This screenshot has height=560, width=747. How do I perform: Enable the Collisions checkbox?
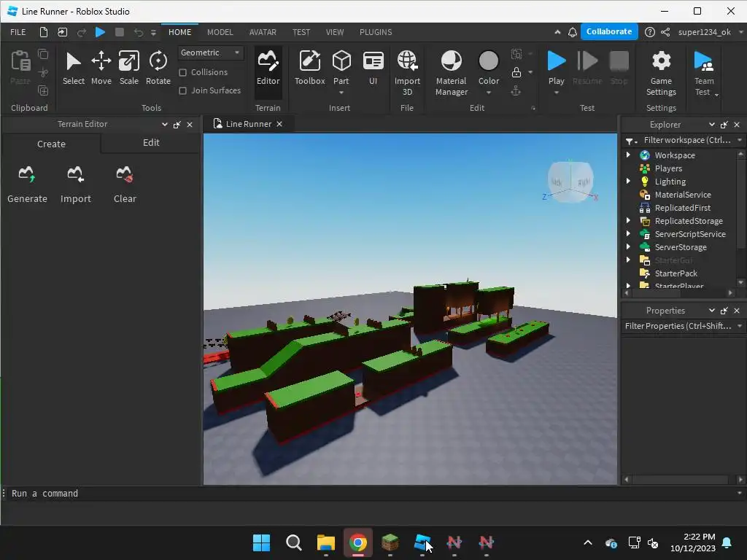point(182,72)
